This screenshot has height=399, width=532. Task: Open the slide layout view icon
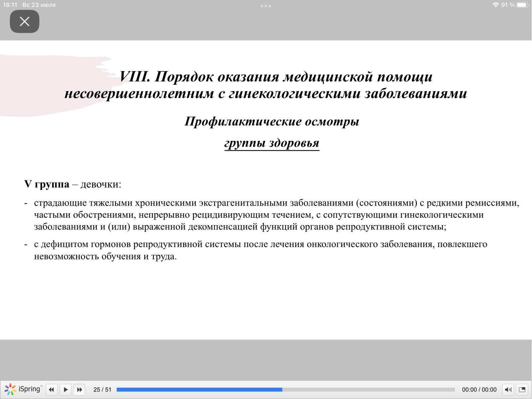point(522,390)
